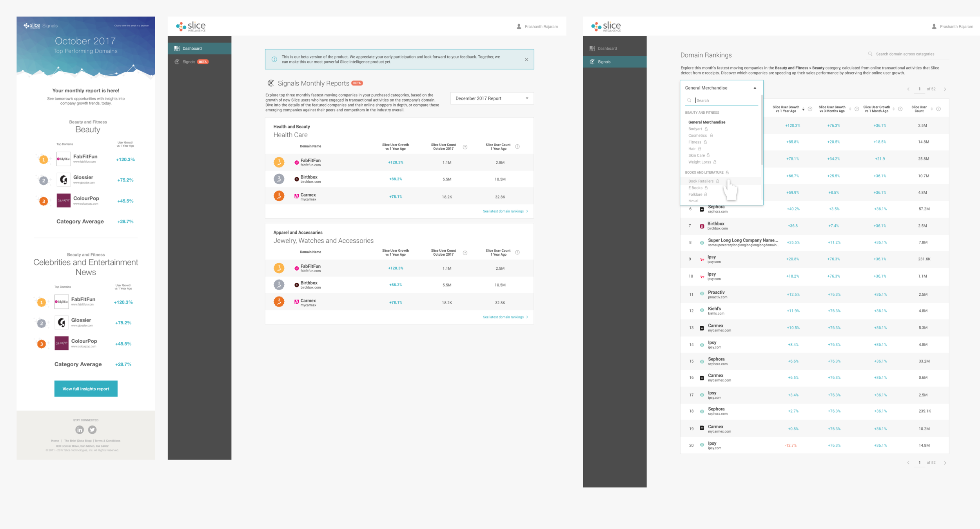
Task: Choose Fitness option in dropdown list
Action: tap(695, 142)
